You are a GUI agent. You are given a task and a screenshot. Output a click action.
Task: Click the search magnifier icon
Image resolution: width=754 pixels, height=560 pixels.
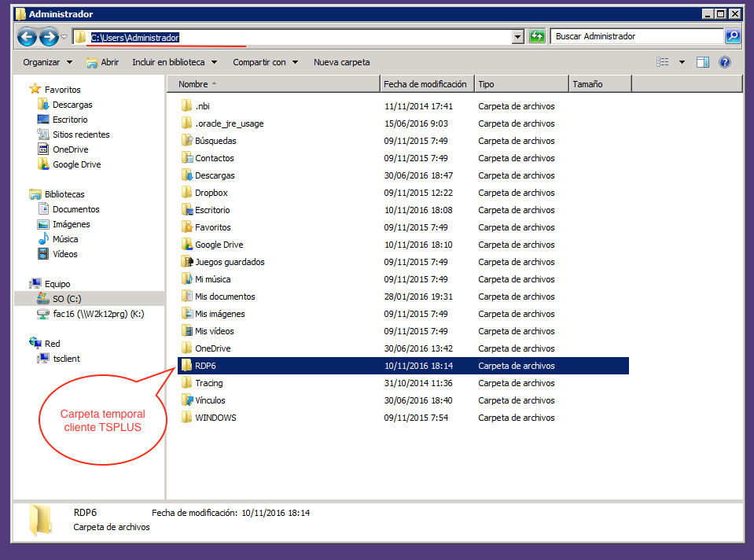[x=732, y=36]
